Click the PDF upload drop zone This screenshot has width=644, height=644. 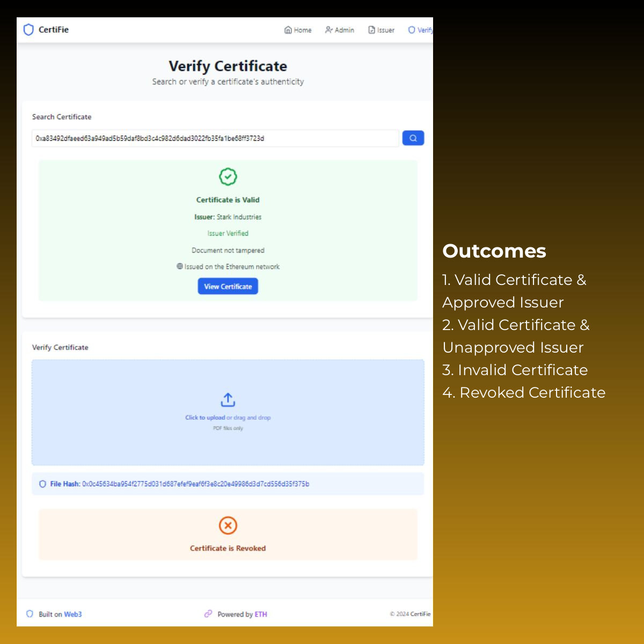228,412
